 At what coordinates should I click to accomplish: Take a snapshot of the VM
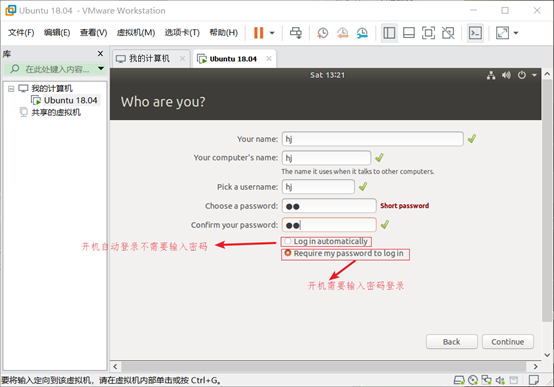(x=322, y=33)
